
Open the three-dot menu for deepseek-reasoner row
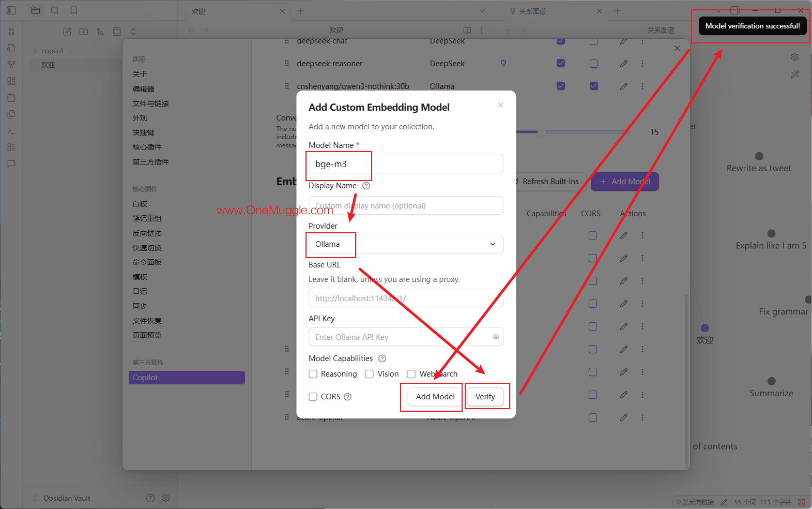pyautogui.click(x=642, y=64)
